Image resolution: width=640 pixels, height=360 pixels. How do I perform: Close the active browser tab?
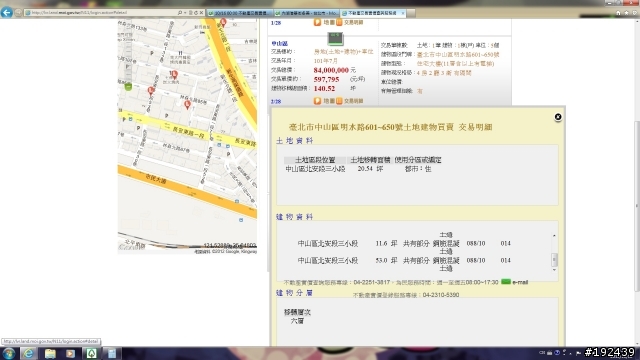pyautogui.click(x=403, y=13)
